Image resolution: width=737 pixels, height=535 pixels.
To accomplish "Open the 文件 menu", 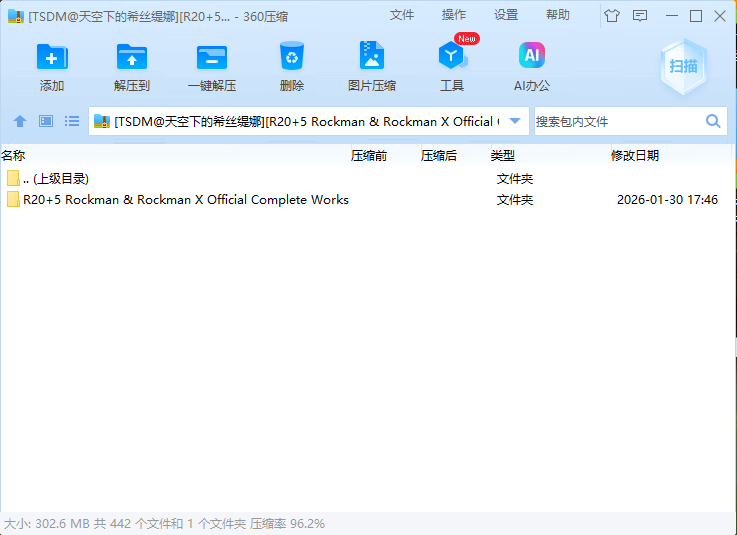I will coord(402,15).
